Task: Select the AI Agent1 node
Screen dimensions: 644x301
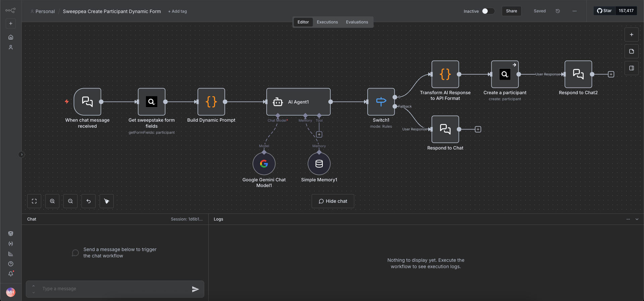Action: pyautogui.click(x=299, y=102)
